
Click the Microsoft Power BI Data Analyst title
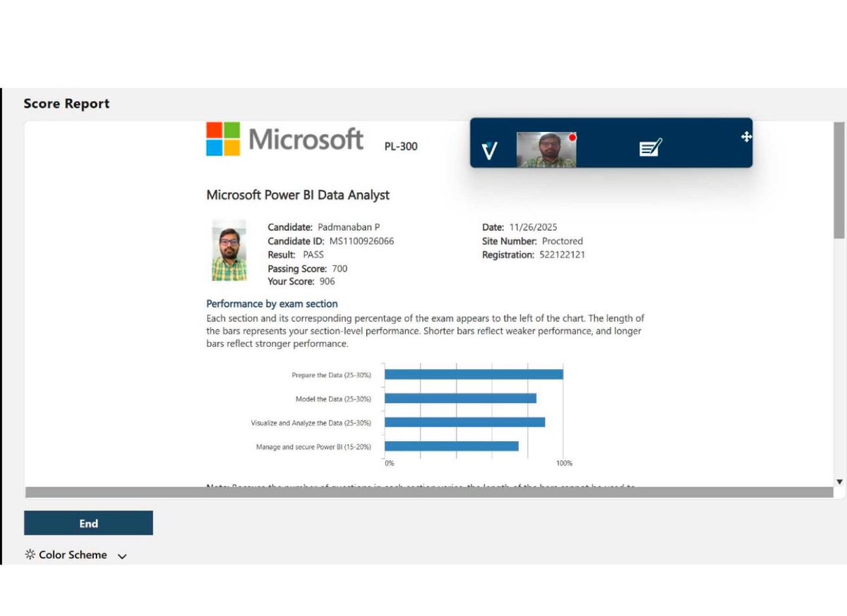[x=298, y=195]
